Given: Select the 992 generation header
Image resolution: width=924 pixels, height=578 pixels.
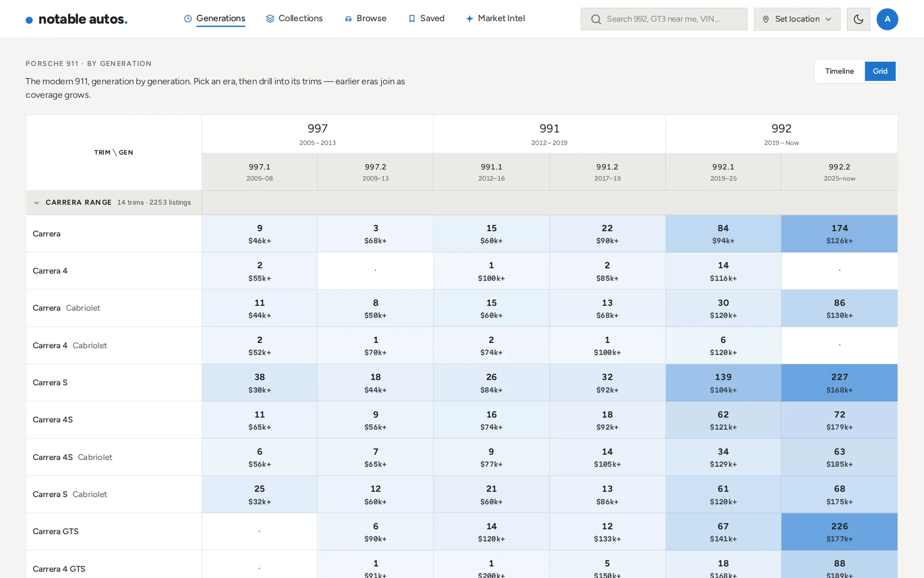Looking at the screenshot, I should click(782, 134).
